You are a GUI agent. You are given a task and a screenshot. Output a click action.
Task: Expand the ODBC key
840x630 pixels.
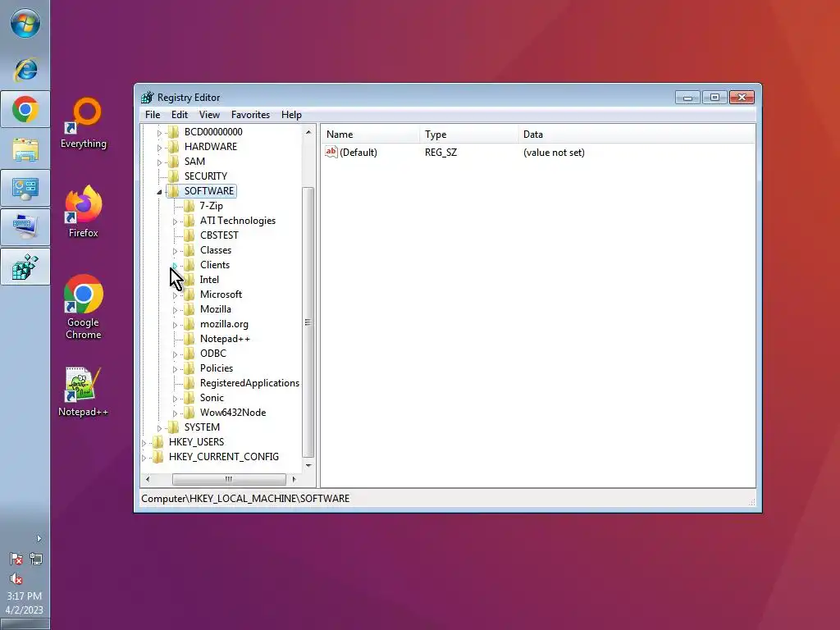pos(175,354)
